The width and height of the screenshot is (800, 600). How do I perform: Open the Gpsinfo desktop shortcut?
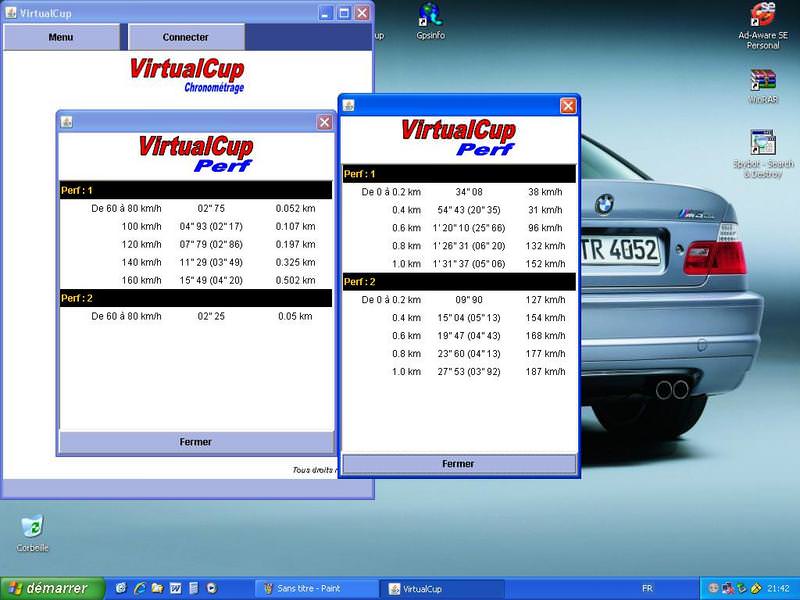coord(430,20)
